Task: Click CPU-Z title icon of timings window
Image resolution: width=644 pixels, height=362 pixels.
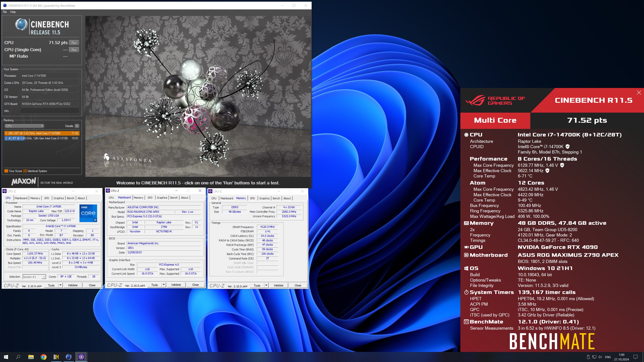Action: (x=210, y=191)
